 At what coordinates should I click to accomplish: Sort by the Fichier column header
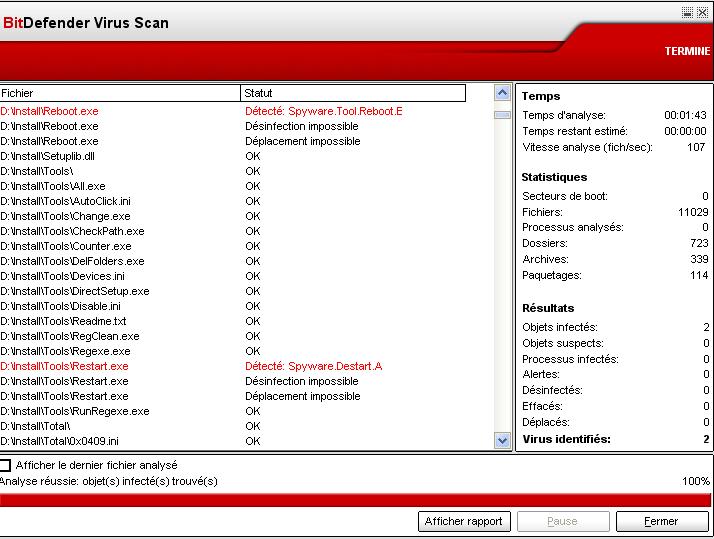pyautogui.click(x=120, y=93)
